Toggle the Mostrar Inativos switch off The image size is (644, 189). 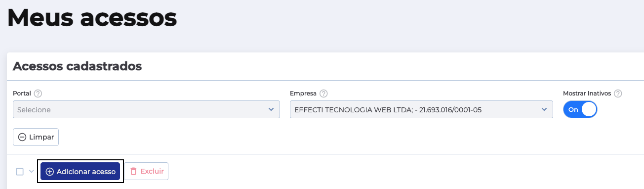tap(580, 109)
